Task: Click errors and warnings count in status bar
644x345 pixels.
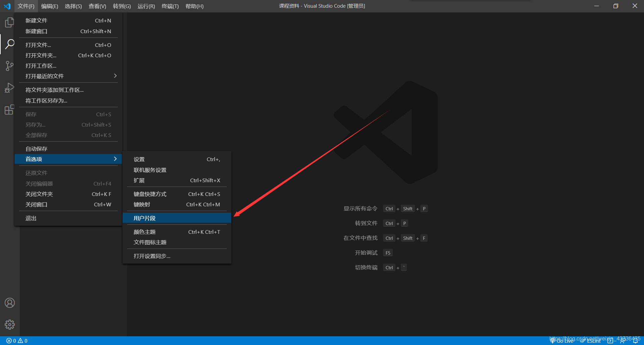Action: 17,341
